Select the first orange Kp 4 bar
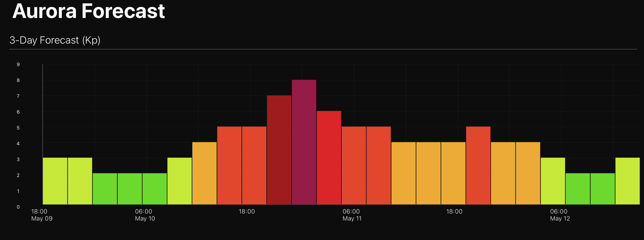The image size is (644, 240). 204,173
